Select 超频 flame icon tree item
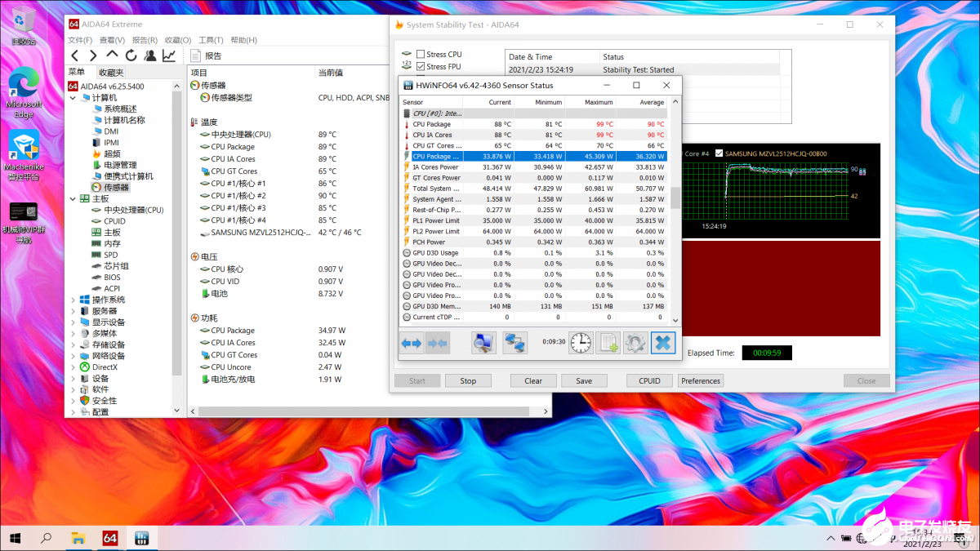The width and height of the screenshot is (980, 551). pyautogui.click(x=106, y=153)
